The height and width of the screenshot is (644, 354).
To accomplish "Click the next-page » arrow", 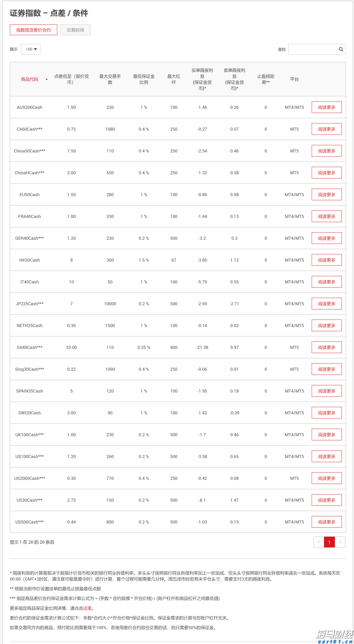I will (x=340, y=542).
